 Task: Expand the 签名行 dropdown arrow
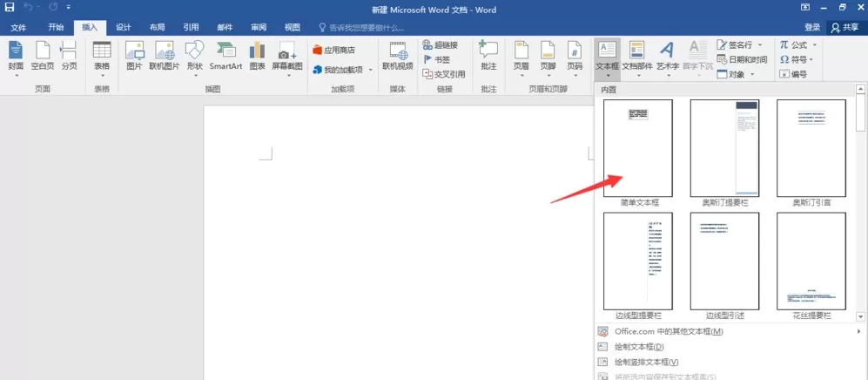point(759,44)
